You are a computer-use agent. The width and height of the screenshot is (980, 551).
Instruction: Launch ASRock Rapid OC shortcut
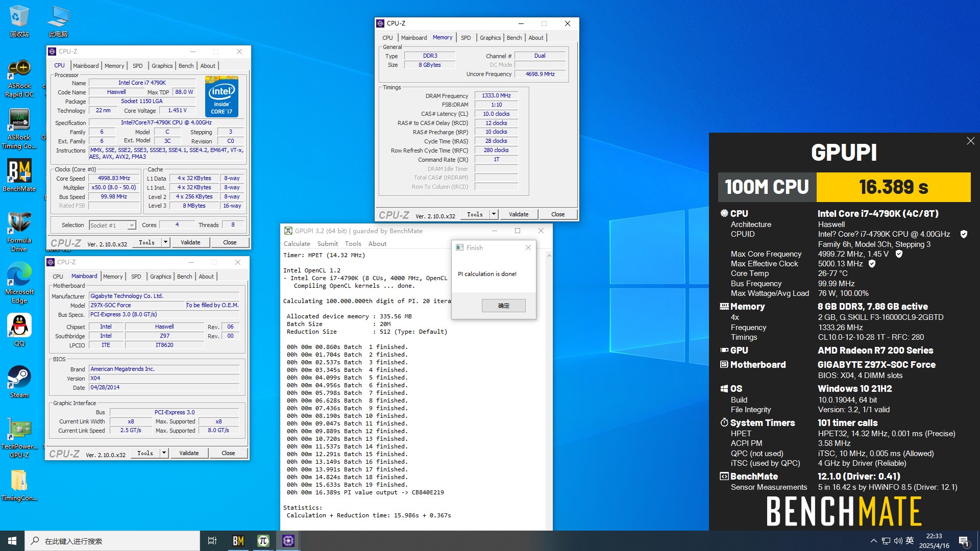pyautogui.click(x=19, y=79)
